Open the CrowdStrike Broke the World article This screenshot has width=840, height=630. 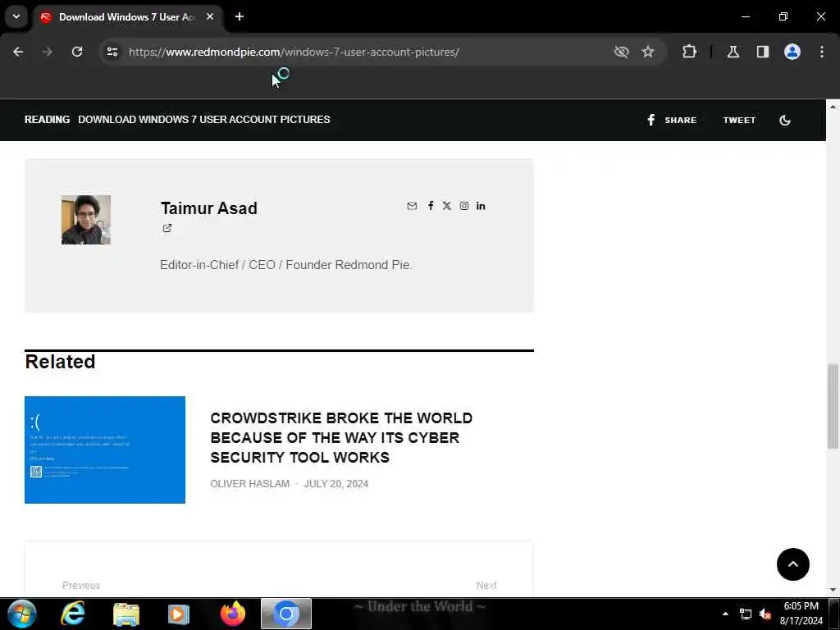coord(341,438)
